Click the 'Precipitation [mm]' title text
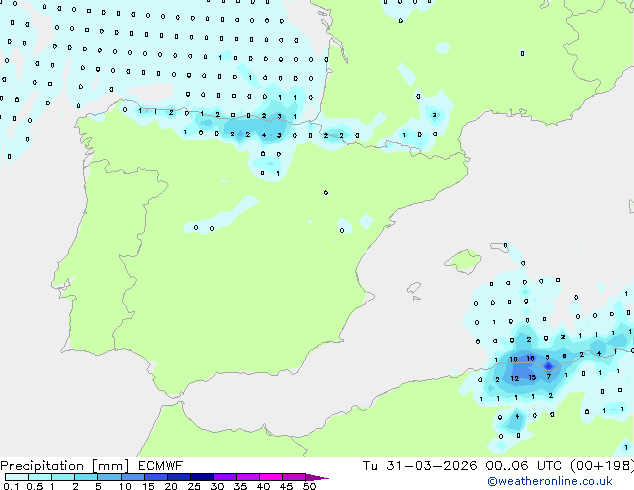 (x=65, y=466)
